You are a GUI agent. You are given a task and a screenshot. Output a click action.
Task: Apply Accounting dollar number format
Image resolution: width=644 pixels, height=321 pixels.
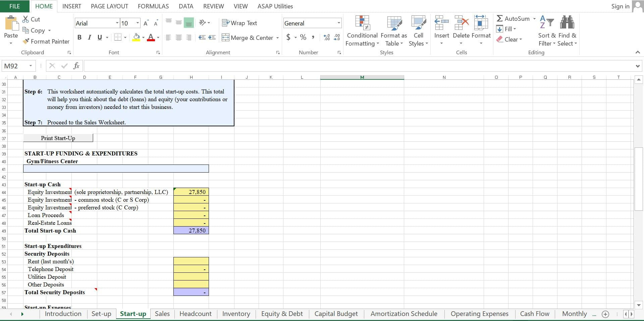tap(288, 37)
